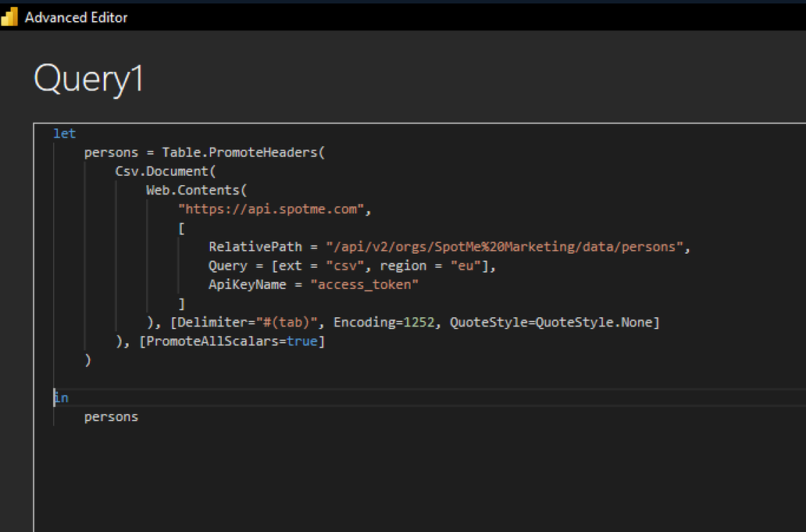806x532 pixels.
Task: Click the RelativePath field name
Action: pos(255,247)
